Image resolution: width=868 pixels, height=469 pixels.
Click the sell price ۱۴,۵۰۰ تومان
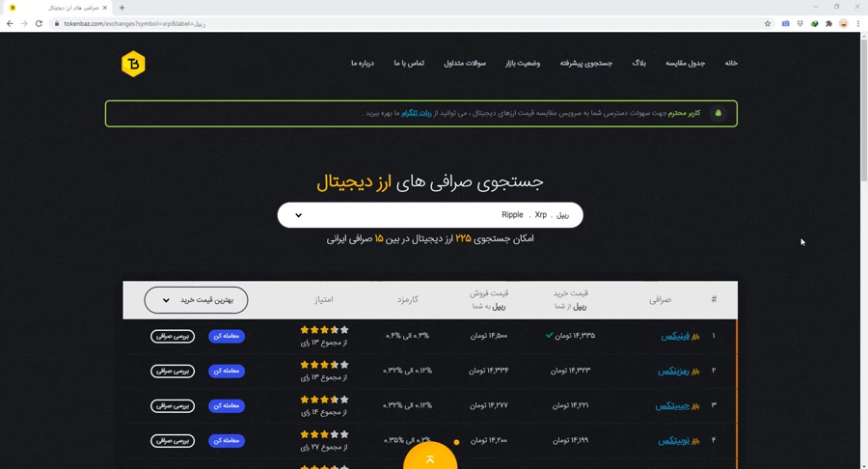[489, 336]
